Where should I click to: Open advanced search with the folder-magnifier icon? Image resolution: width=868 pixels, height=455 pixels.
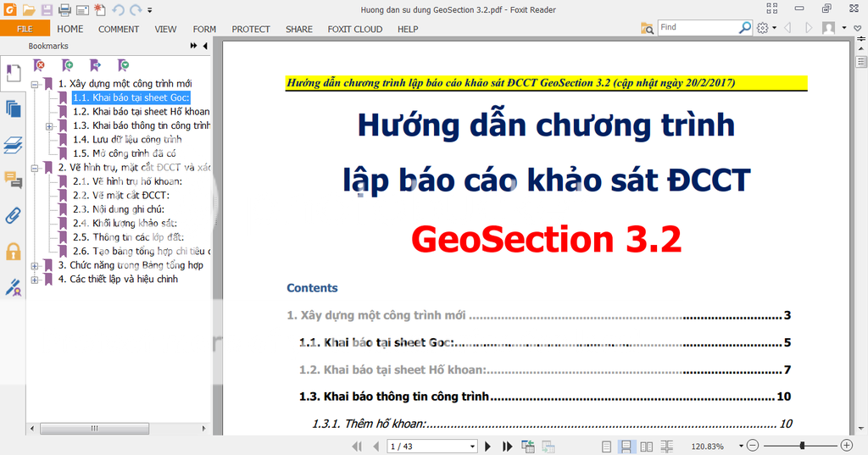pyautogui.click(x=647, y=28)
